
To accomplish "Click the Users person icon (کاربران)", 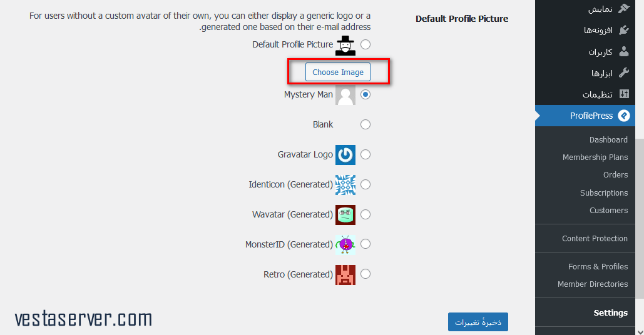I will tap(624, 51).
